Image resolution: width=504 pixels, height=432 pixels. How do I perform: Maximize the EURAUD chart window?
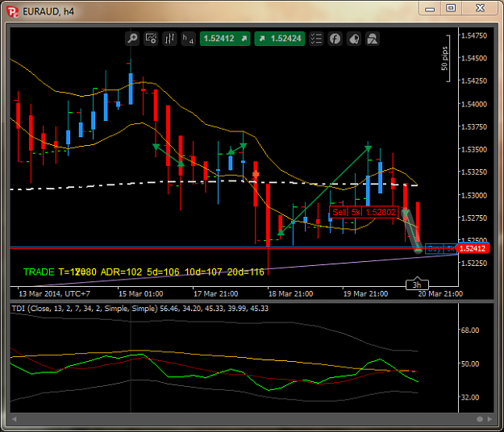coord(451,8)
